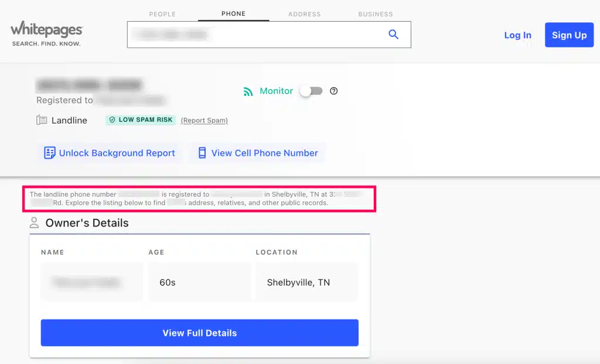Click the AGE column header
Image resolution: width=600 pixels, height=364 pixels.
pyautogui.click(x=156, y=252)
